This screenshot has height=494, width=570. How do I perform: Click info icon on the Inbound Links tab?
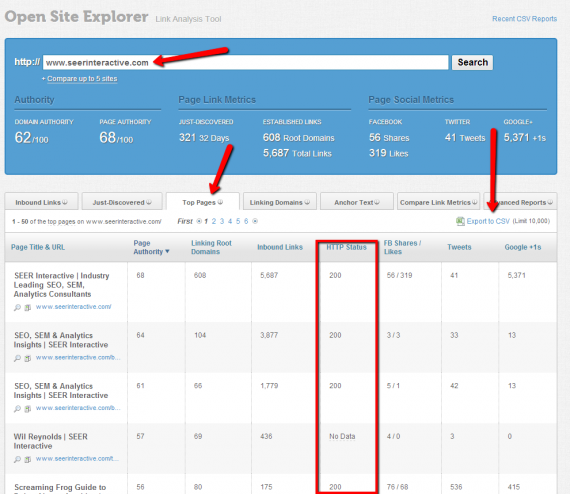click(x=65, y=202)
